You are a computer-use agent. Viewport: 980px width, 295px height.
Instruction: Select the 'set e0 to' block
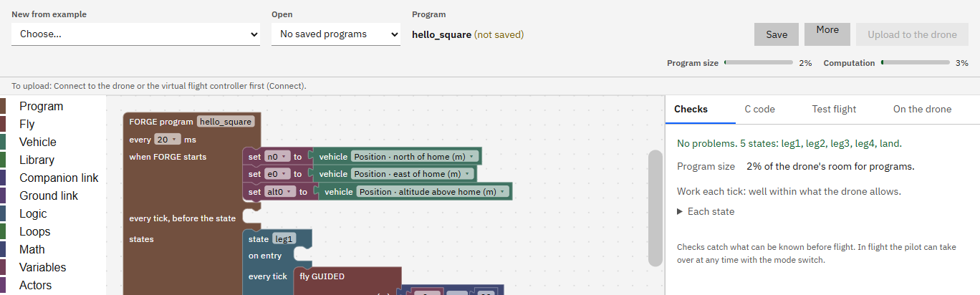pos(254,174)
